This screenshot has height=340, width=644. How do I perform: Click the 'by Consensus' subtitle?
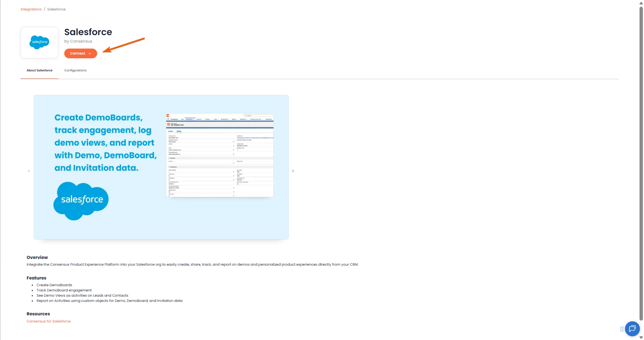[78, 41]
